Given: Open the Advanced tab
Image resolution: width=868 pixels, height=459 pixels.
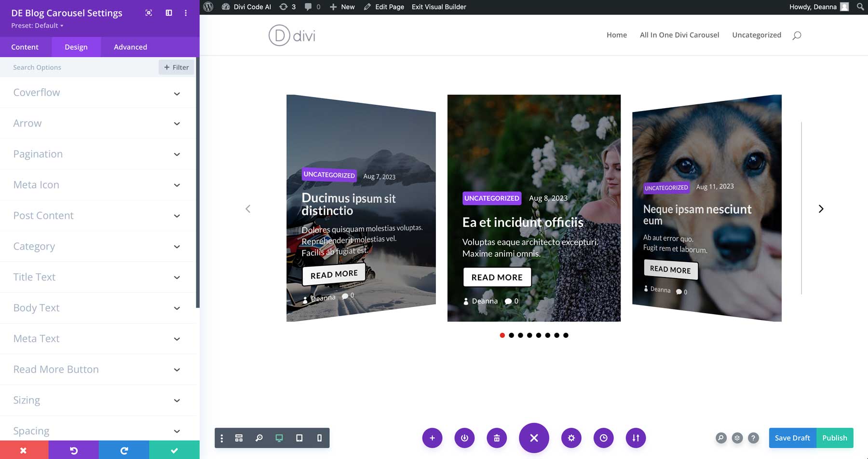Looking at the screenshot, I should tap(130, 47).
